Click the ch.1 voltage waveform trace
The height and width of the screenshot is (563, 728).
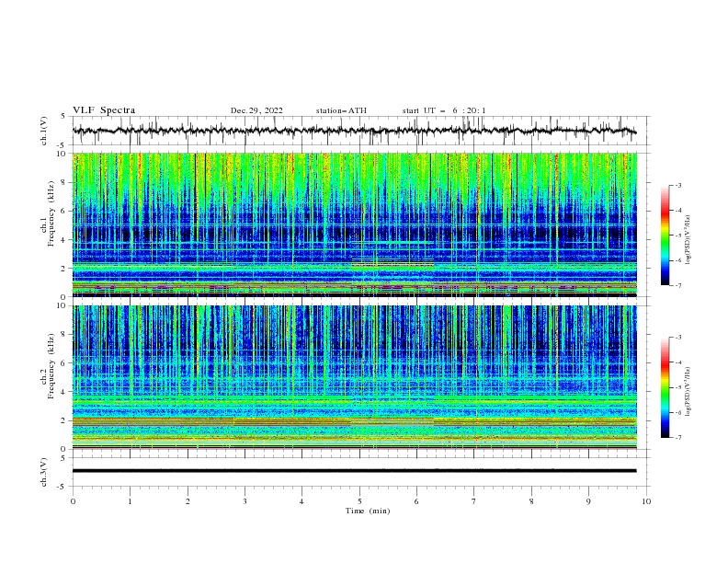pos(354,131)
